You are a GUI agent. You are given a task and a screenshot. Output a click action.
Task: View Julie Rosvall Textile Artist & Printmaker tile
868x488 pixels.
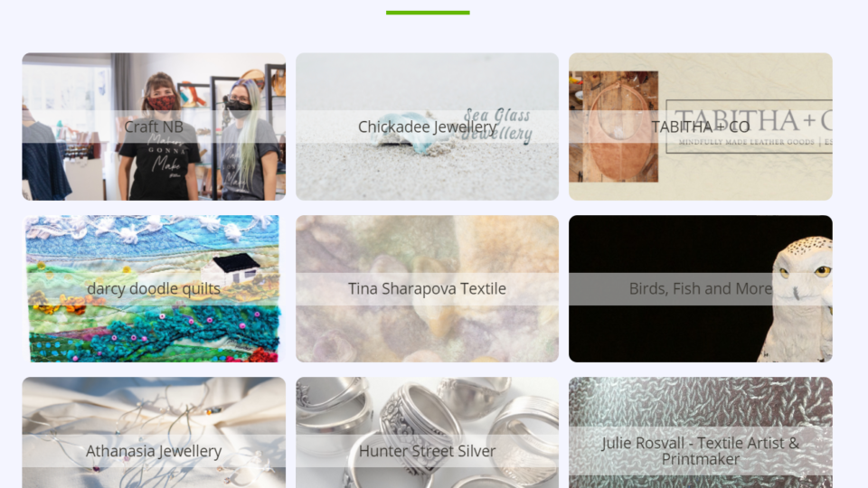point(701,433)
